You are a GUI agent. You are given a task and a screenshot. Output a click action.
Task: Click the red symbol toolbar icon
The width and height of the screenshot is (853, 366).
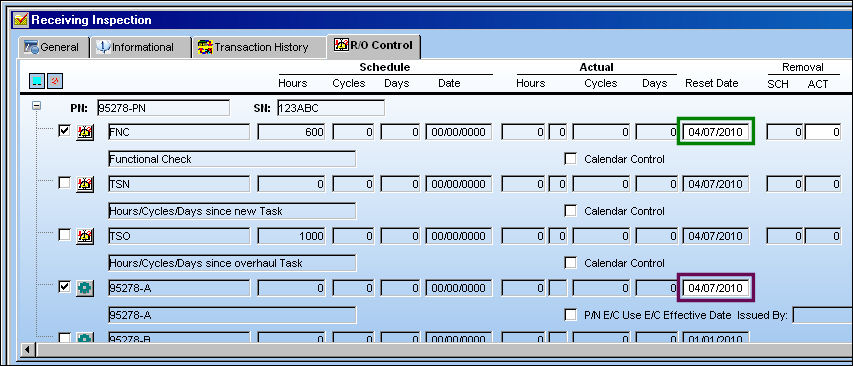tap(54, 80)
